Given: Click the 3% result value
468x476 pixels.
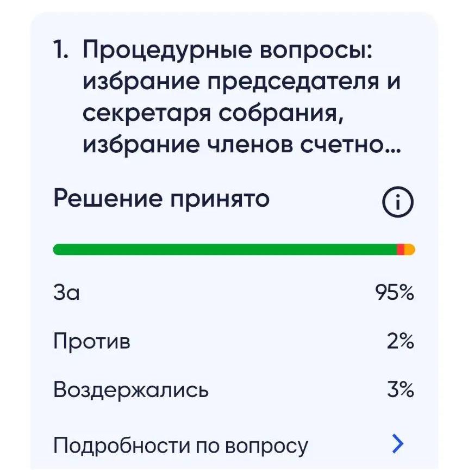Looking at the screenshot, I should 401,390.
